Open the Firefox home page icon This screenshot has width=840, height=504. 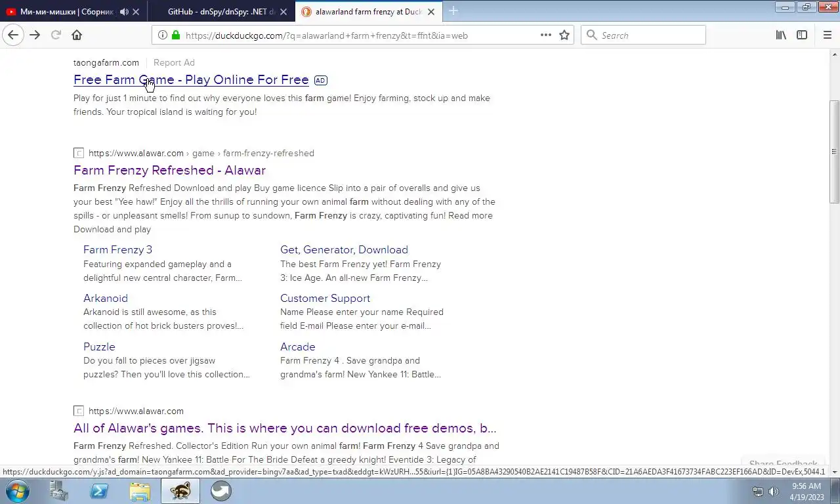coord(77,35)
